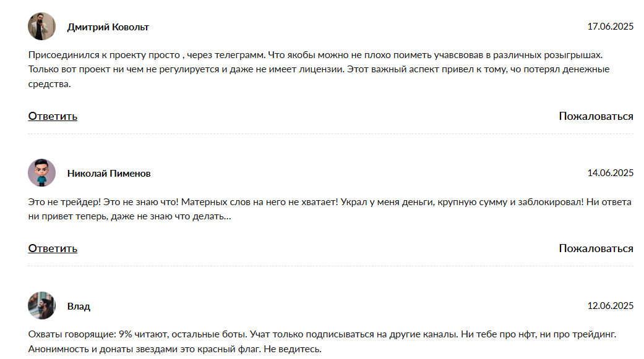Click the date 14.06.2025
The width and height of the screenshot is (644, 359).
point(611,173)
